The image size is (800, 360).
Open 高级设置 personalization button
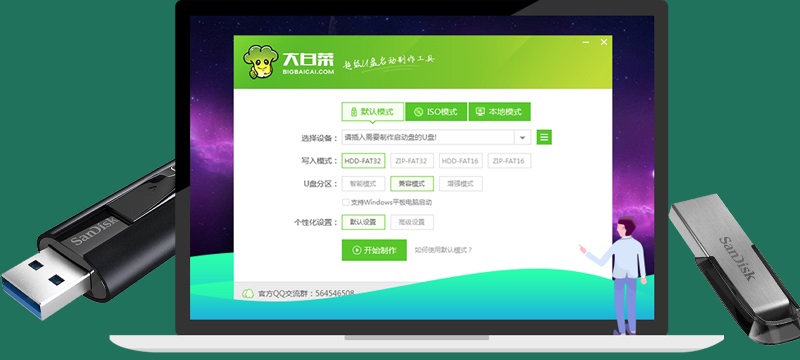pyautogui.click(x=412, y=222)
